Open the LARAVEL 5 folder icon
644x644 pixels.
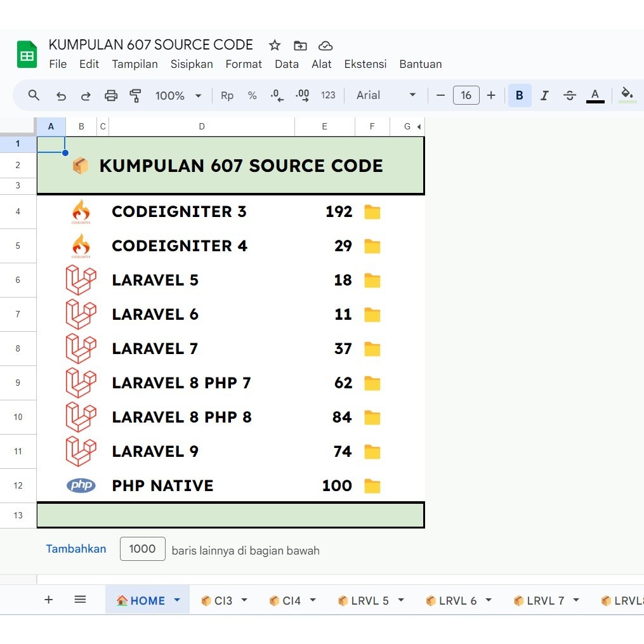pos(372,280)
